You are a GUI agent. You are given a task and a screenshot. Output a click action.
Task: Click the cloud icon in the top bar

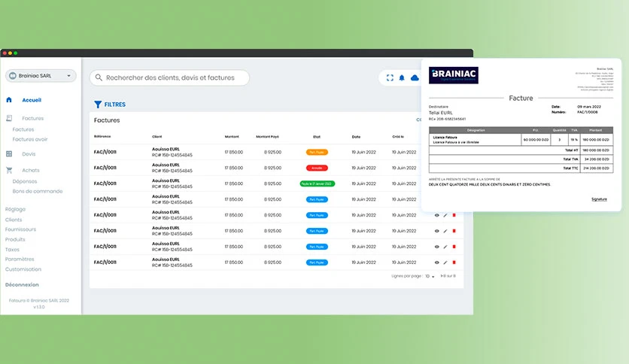tap(415, 77)
